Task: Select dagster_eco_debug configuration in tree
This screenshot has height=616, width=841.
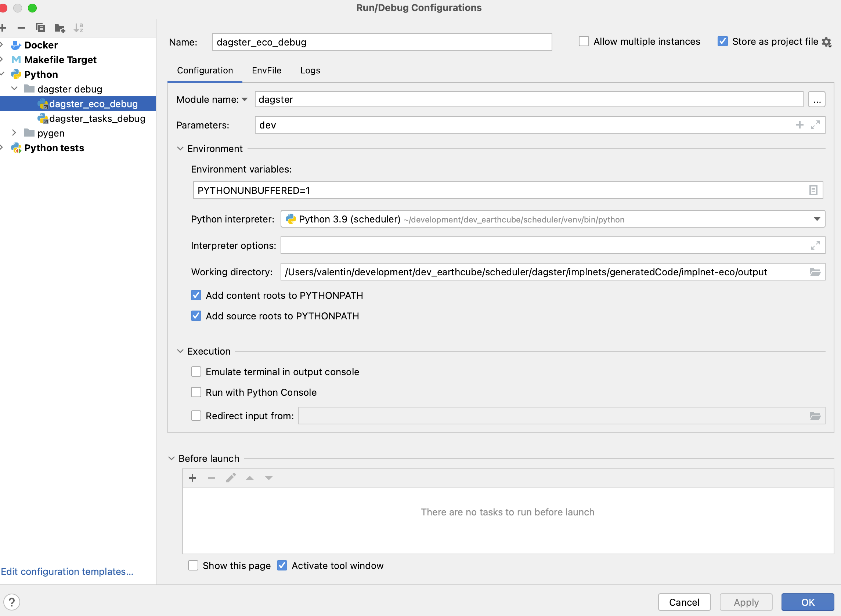Action: pos(77,104)
